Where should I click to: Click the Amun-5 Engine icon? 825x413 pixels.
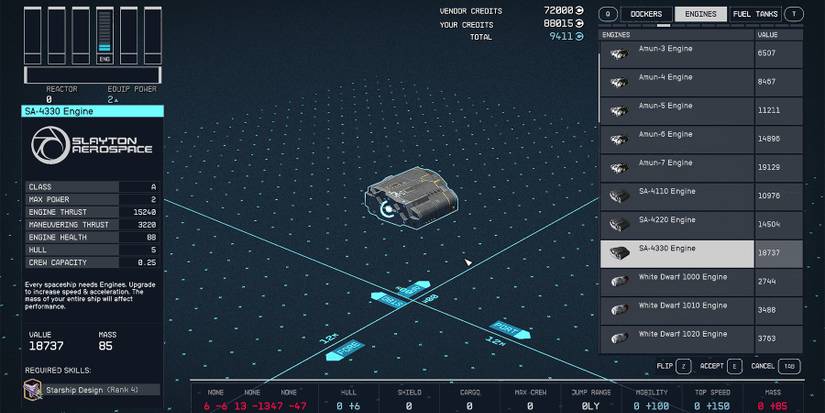pyautogui.click(x=619, y=110)
